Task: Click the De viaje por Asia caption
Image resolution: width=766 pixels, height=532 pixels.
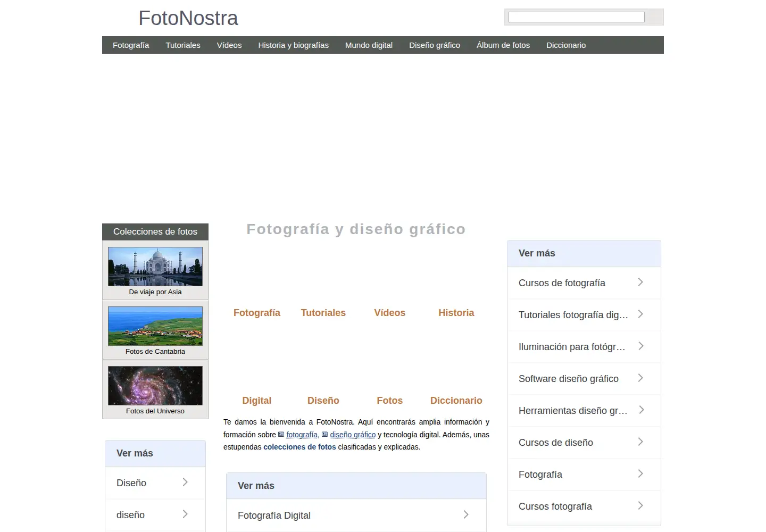Action: (155, 292)
